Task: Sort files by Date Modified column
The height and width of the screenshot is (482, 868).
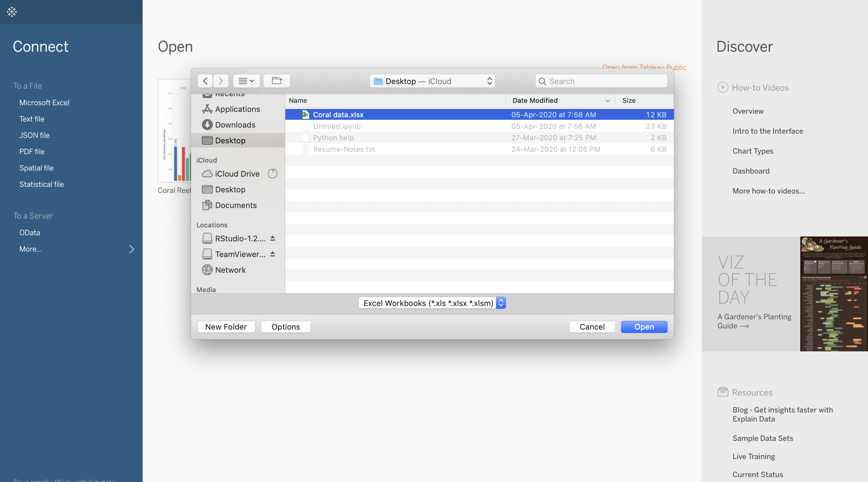Action: click(560, 100)
